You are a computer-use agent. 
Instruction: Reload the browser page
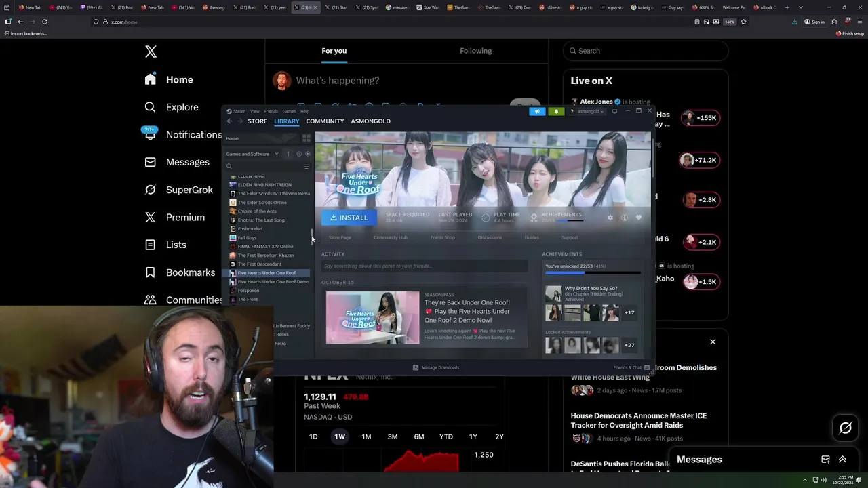[45, 22]
